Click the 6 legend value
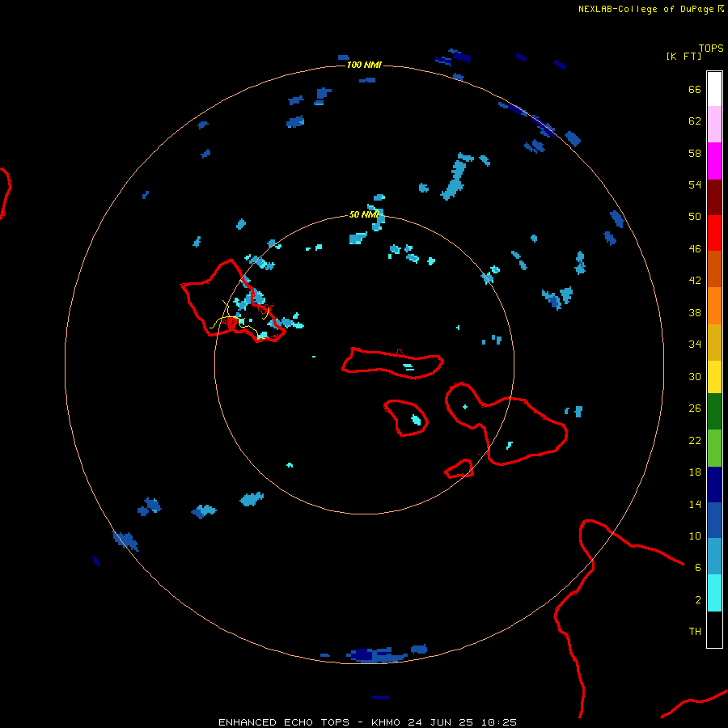 [698, 568]
